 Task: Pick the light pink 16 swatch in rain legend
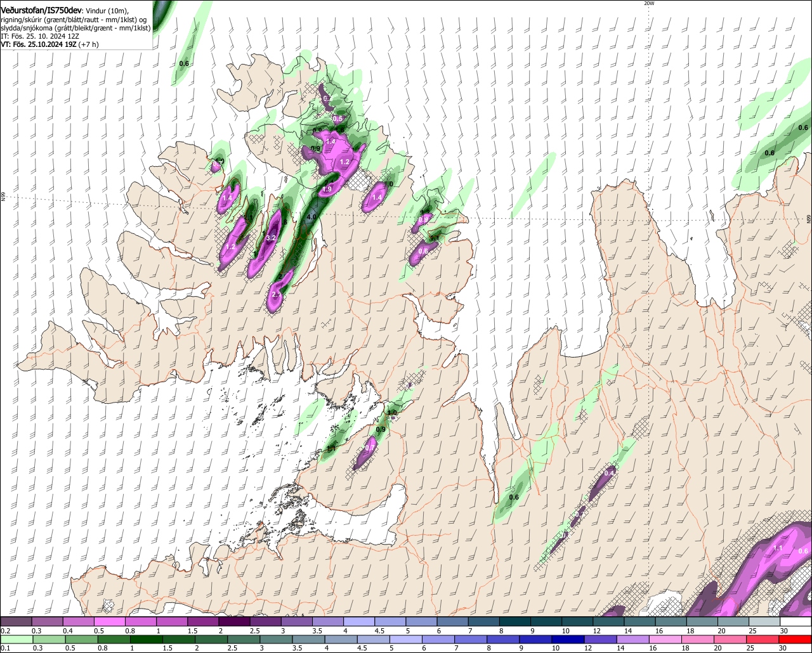665,639
